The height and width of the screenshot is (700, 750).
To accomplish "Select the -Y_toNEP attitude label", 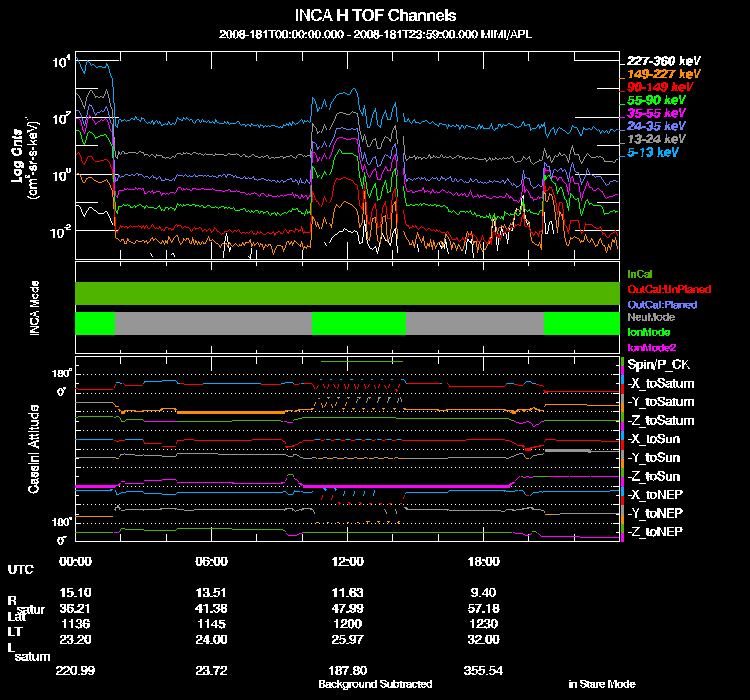I will tap(655, 513).
